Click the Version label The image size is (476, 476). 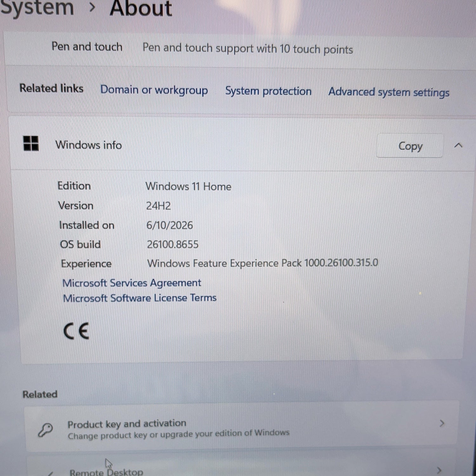click(76, 206)
